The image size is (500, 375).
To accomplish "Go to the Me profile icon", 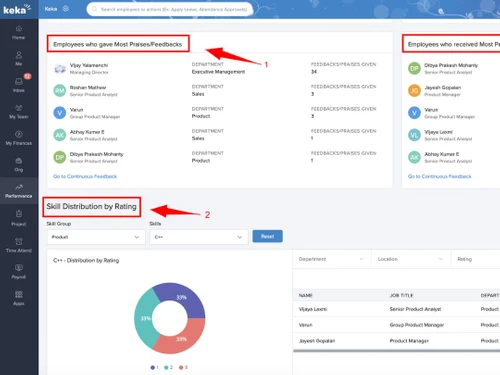I will click(x=19, y=58).
